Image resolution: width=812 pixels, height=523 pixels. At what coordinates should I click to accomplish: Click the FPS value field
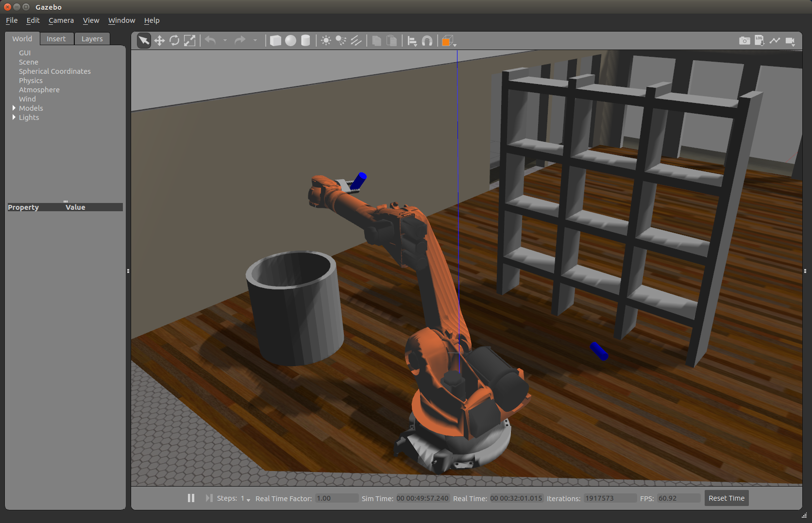(x=679, y=498)
